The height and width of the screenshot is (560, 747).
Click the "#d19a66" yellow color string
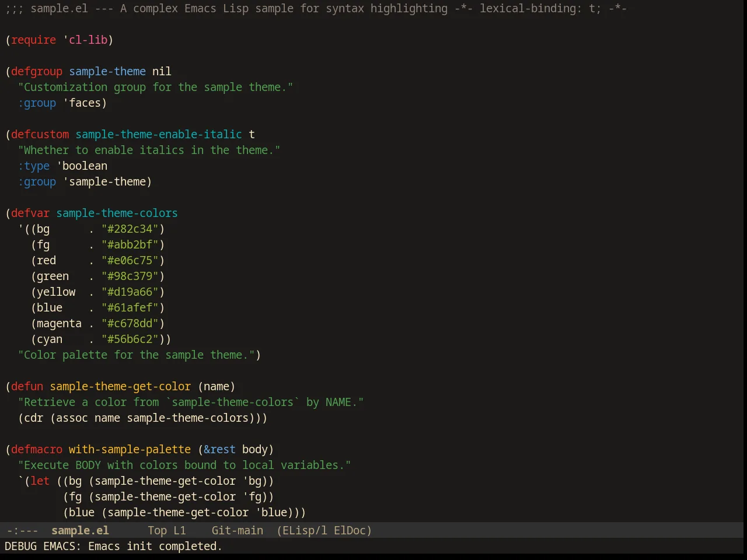click(x=130, y=292)
